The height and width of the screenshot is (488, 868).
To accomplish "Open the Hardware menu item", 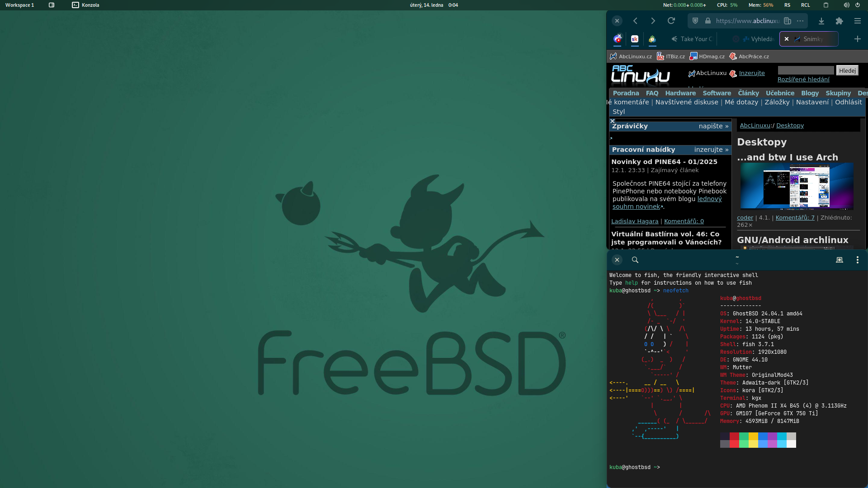I will tap(680, 93).
